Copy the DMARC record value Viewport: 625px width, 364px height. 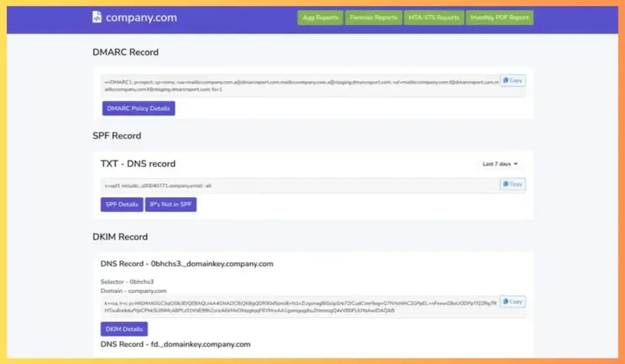pyautogui.click(x=513, y=80)
